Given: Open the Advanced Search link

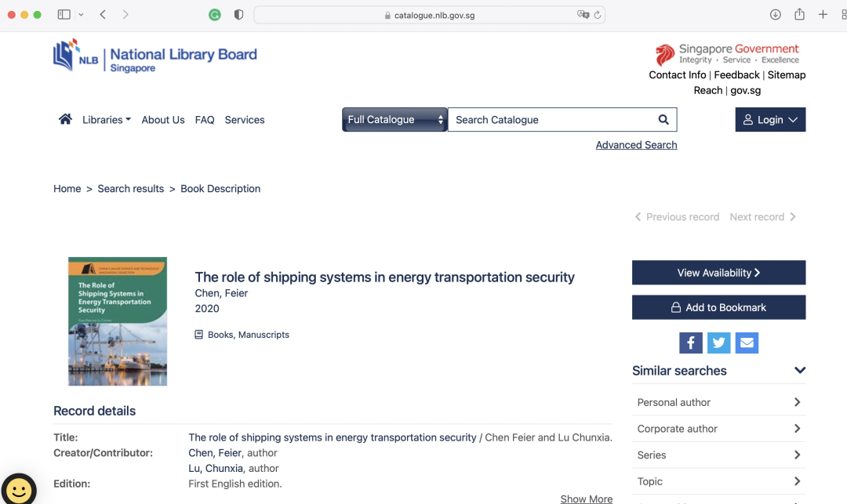Looking at the screenshot, I should click(636, 145).
